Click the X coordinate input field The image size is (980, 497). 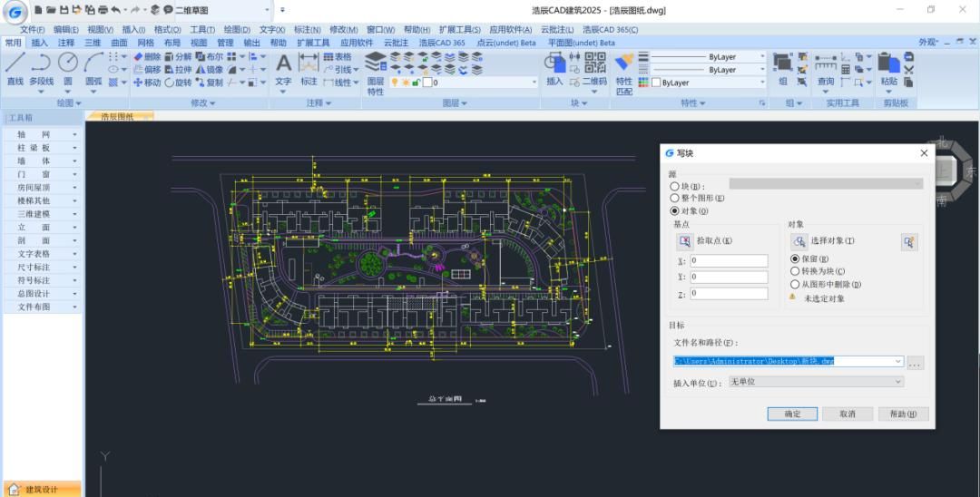coord(728,261)
